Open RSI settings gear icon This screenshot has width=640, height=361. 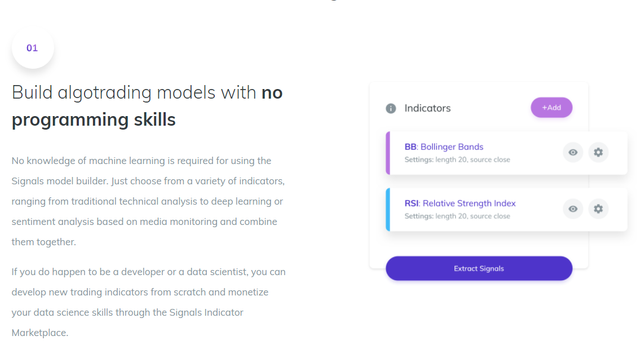pos(598,209)
